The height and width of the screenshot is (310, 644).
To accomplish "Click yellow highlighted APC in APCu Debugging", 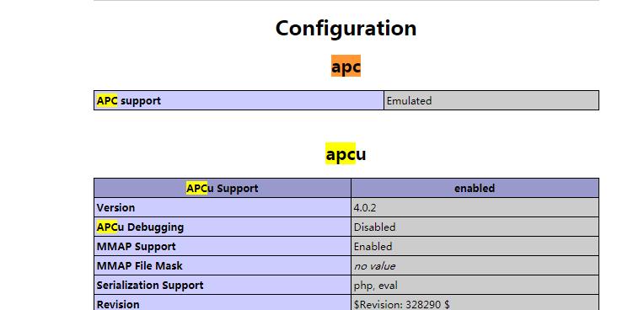I will (107, 227).
